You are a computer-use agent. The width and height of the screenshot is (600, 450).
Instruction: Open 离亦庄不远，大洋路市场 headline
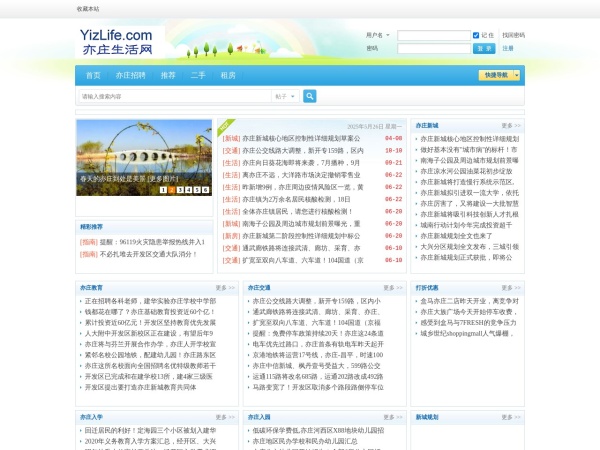(301, 175)
